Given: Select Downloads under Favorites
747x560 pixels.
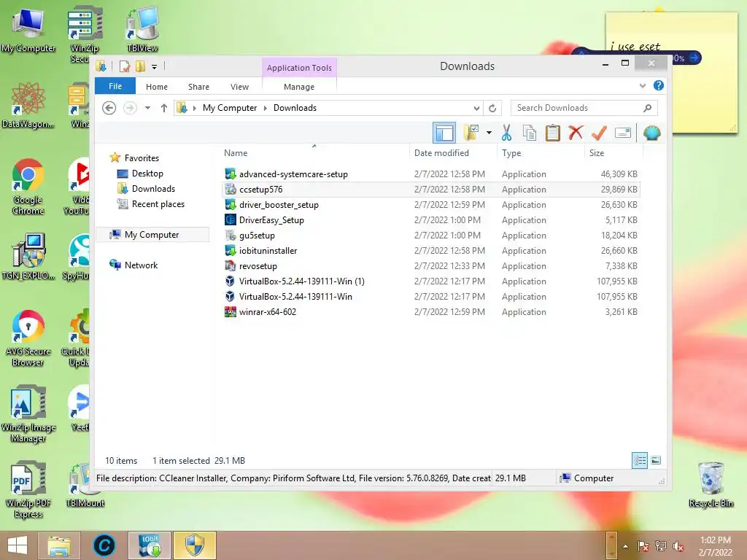Looking at the screenshot, I should tap(153, 189).
